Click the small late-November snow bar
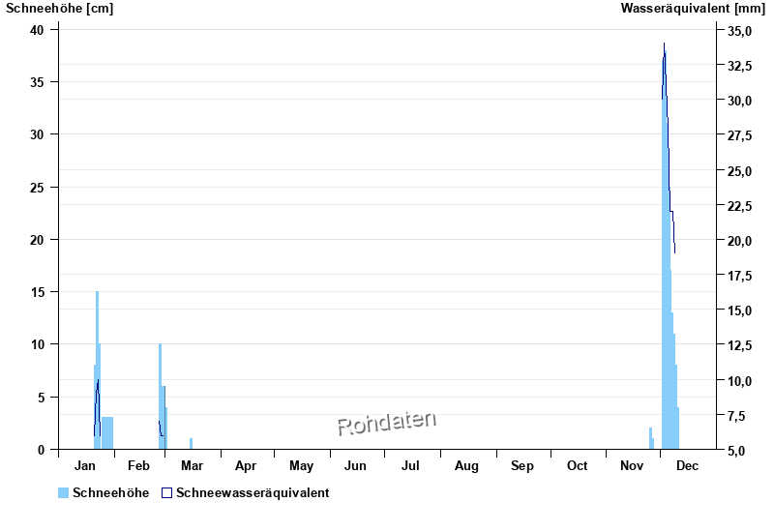Image resolution: width=774 pixels, height=532 pixels. coord(650,439)
